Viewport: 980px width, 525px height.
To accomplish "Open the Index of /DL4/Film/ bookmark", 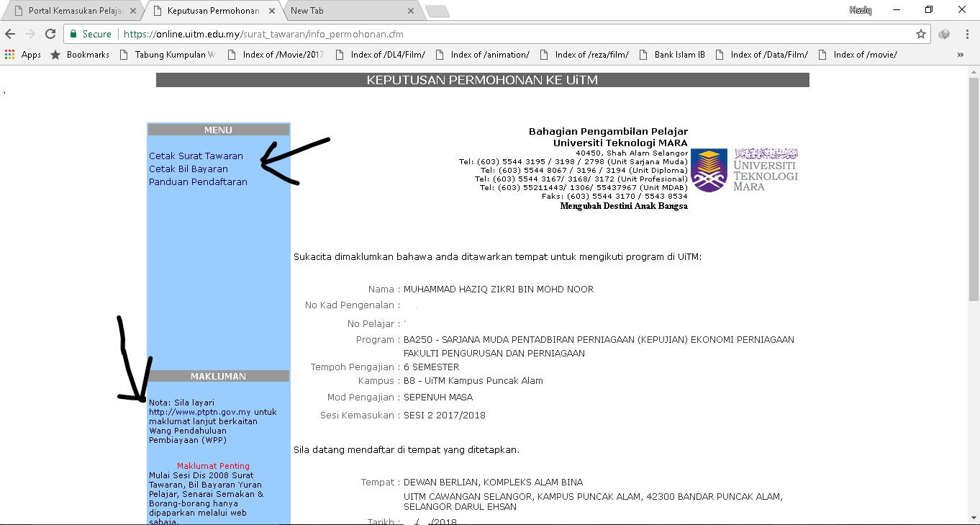I will pyautogui.click(x=381, y=55).
